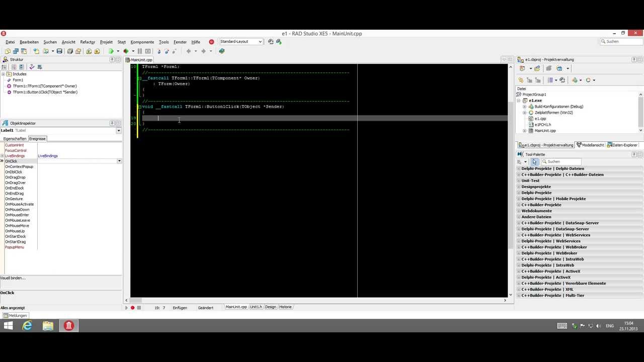This screenshot has height=362, width=644.
Task: Select TForm1::Button1Click in Struktur tree
Action: (x=45, y=92)
